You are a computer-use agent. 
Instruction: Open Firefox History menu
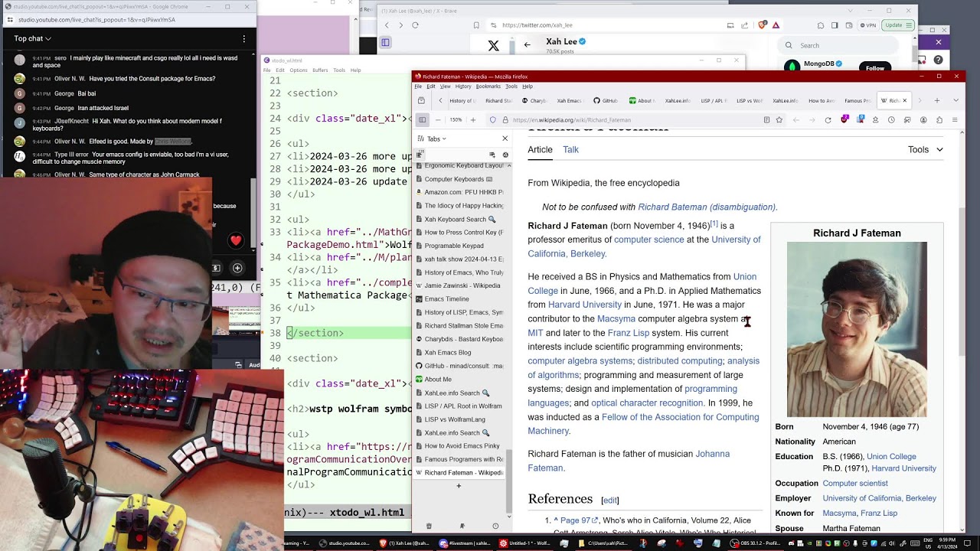pos(463,86)
